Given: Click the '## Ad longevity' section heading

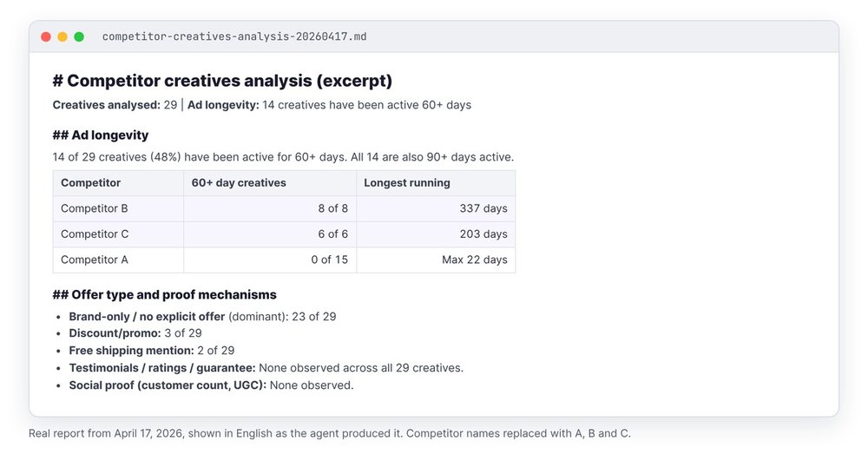Looking at the screenshot, I should tap(101, 135).
